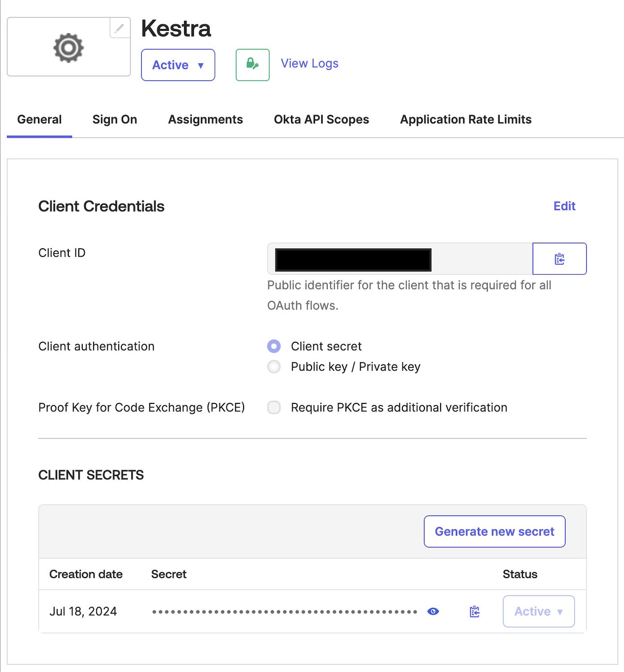Select the Client secret radio option
The height and width of the screenshot is (672, 624).
[x=274, y=346]
